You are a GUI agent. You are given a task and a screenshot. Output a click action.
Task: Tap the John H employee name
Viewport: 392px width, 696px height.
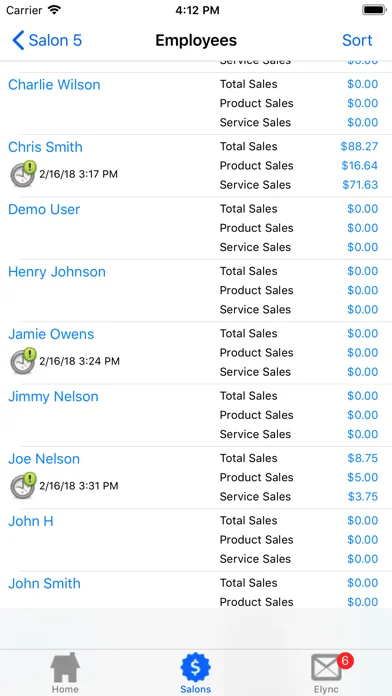click(x=31, y=521)
